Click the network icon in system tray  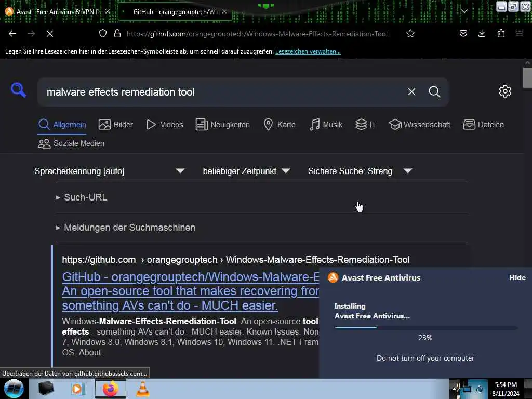tap(467, 389)
